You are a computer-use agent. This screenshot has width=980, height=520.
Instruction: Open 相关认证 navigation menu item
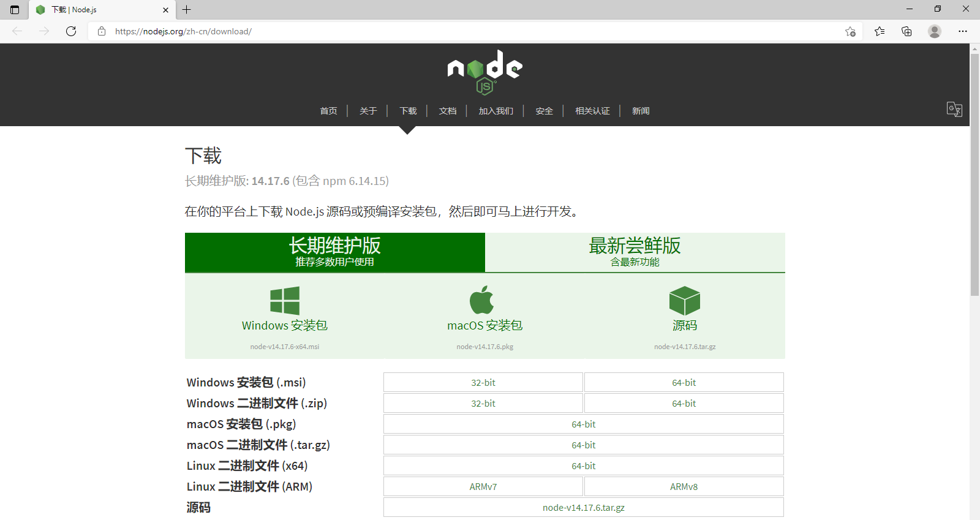click(592, 111)
